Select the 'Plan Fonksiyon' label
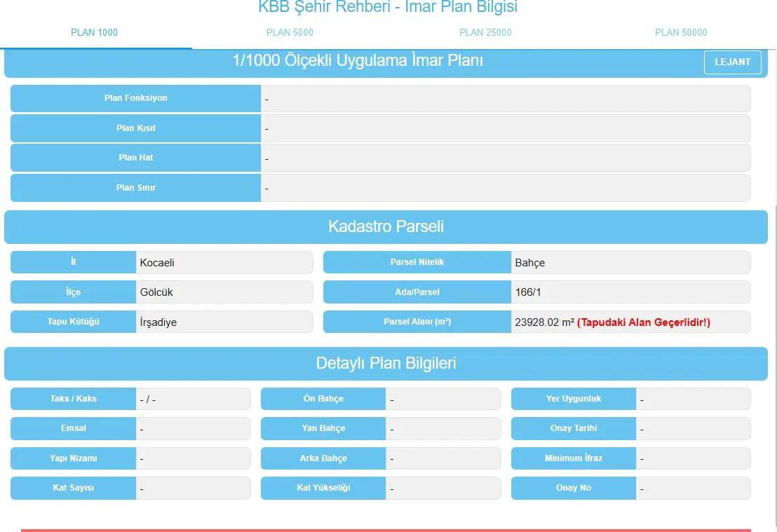The height and width of the screenshot is (532, 777). 136,98
